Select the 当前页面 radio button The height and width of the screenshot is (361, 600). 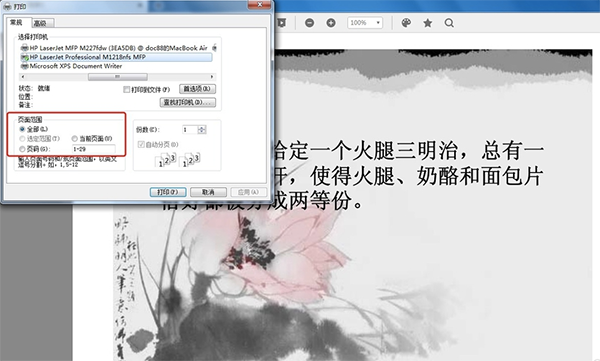(x=75, y=139)
